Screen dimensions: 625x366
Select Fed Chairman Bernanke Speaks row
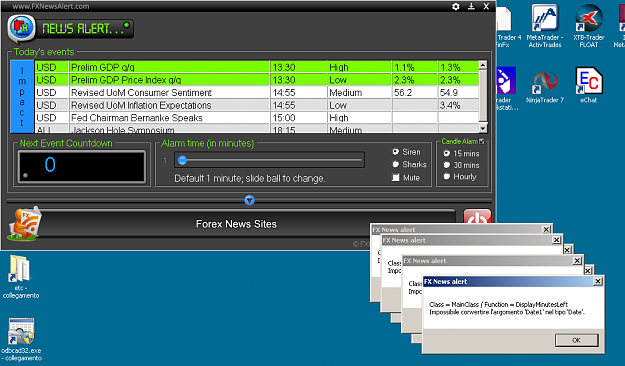click(x=257, y=118)
